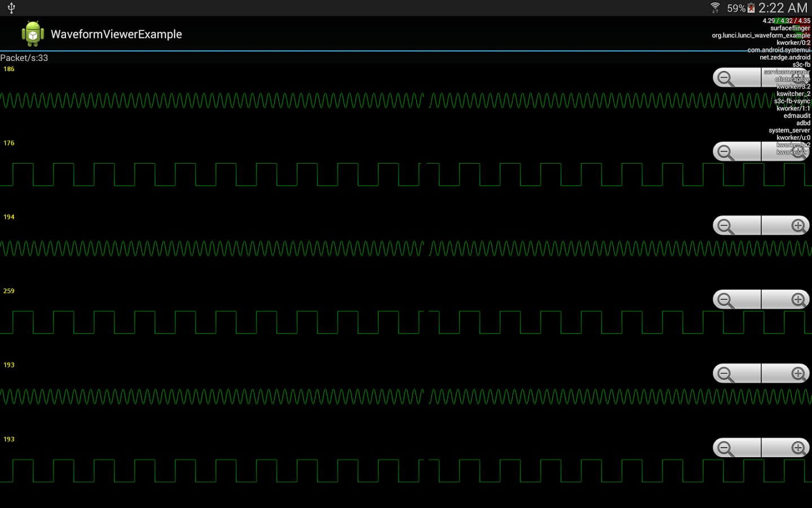Image resolution: width=812 pixels, height=508 pixels.
Task: Zoom out the square waveform labeled 259
Action: click(x=737, y=300)
